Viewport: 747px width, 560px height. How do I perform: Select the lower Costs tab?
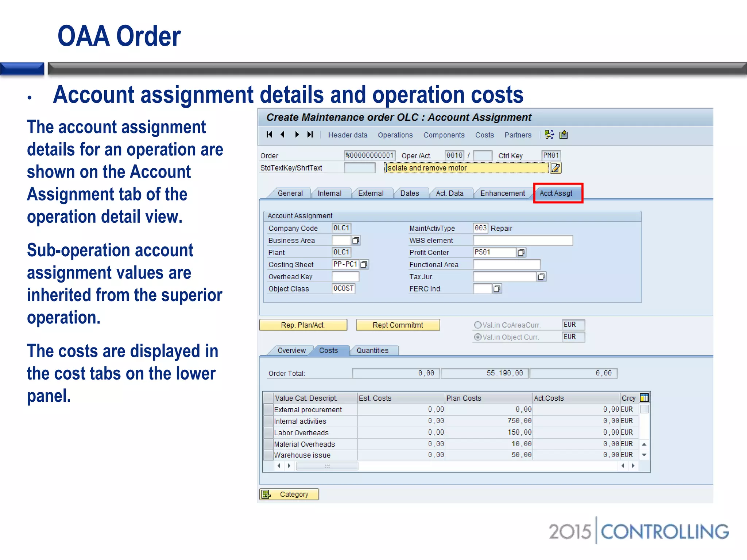pos(329,350)
